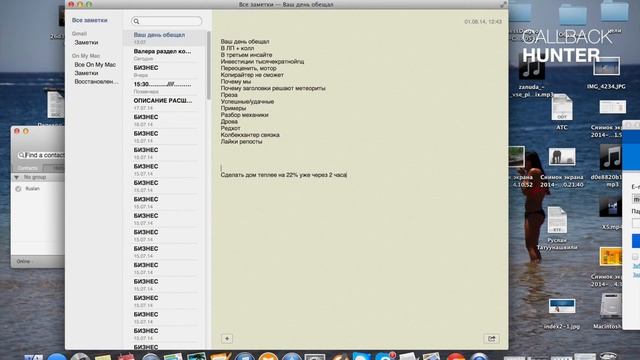Image resolution: width=640 pixels, height=360 pixels.
Task: Click line Успешные/удачные in note
Action: click(247, 102)
